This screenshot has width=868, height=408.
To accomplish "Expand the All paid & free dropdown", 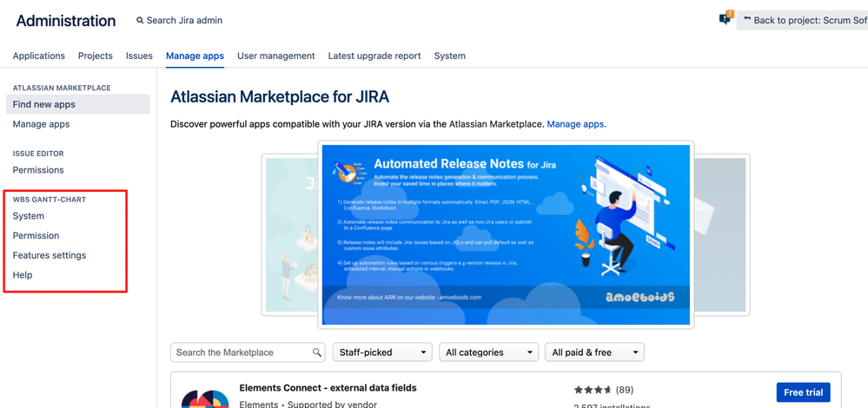I will 594,352.
